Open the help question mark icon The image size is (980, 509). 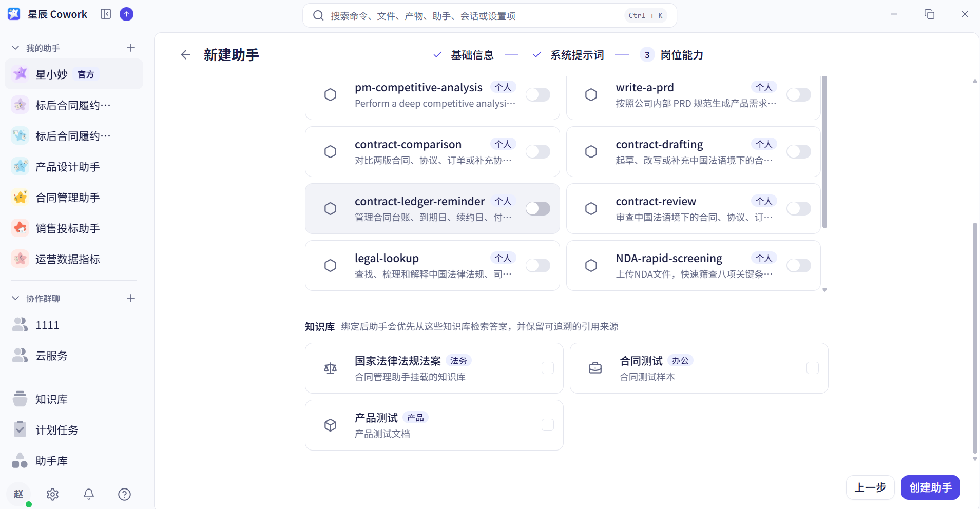tap(124, 494)
